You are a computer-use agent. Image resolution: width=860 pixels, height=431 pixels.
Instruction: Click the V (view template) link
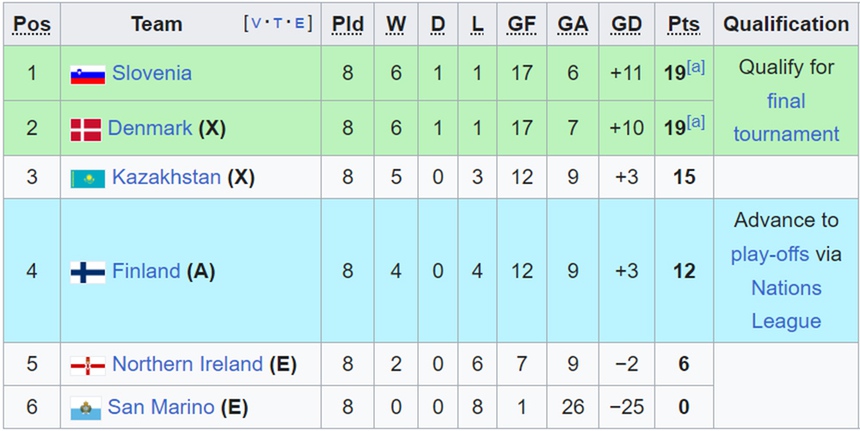(257, 24)
